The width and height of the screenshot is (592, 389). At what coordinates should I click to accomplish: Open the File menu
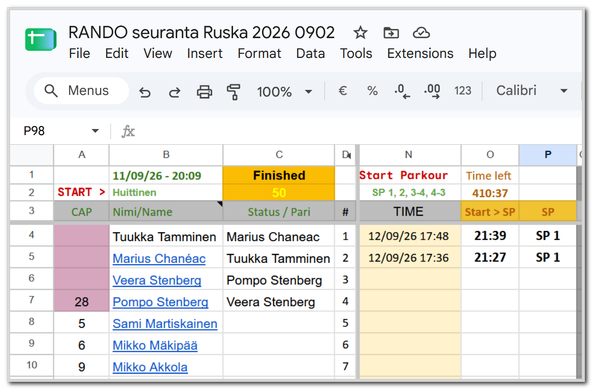(79, 54)
